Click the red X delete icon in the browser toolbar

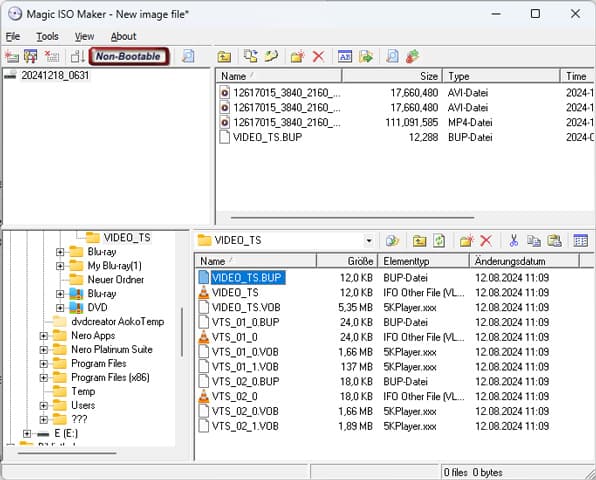(486, 241)
